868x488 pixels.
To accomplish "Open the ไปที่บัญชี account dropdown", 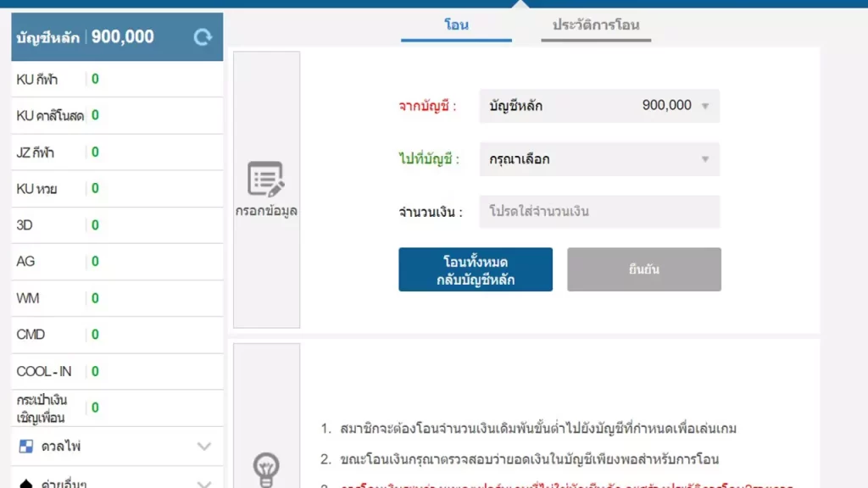I will [x=598, y=158].
